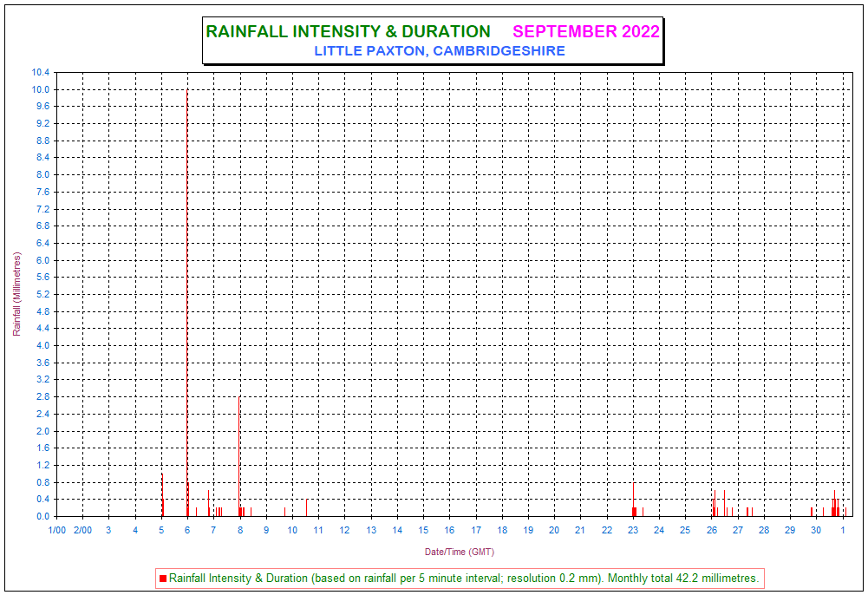Click the '2/00' x-axis date label

83,530
